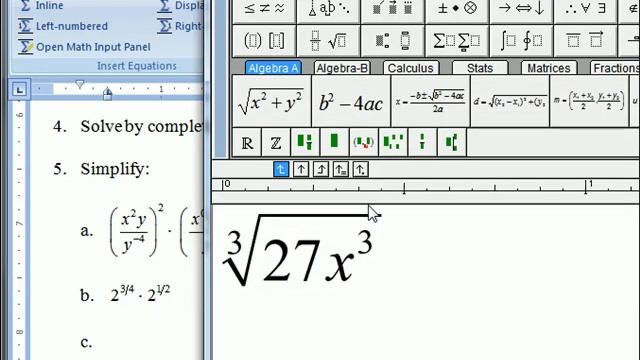The image size is (640, 360).
Task: Insert the square root of x²+y² expression
Action: [271, 101]
